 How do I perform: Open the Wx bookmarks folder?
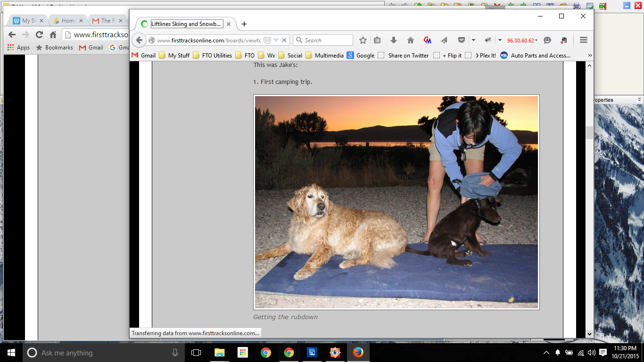(266, 55)
